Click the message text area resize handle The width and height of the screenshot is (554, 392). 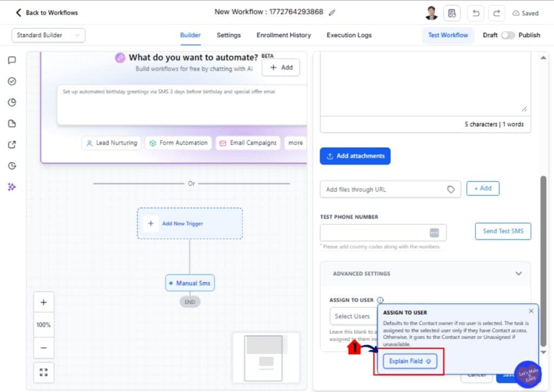tap(524, 109)
